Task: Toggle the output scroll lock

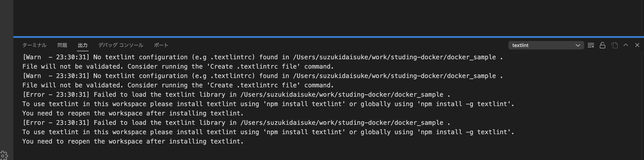Action: (603, 45)
